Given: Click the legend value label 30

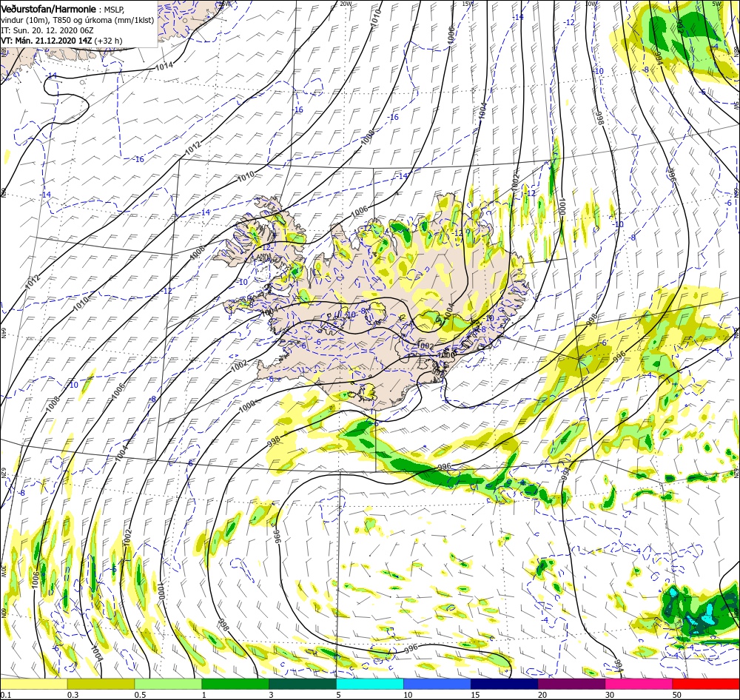Looking at the screenshot, I should coord(610,694).
